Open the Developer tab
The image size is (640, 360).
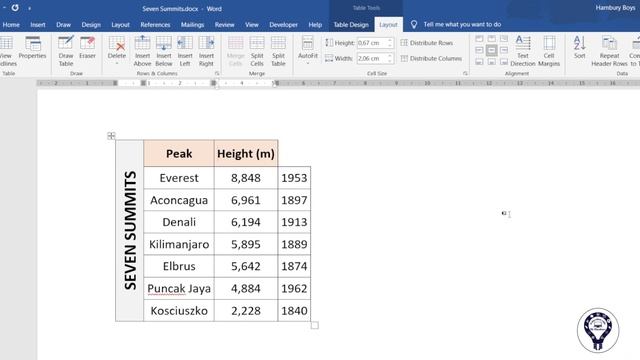[283, 24]
